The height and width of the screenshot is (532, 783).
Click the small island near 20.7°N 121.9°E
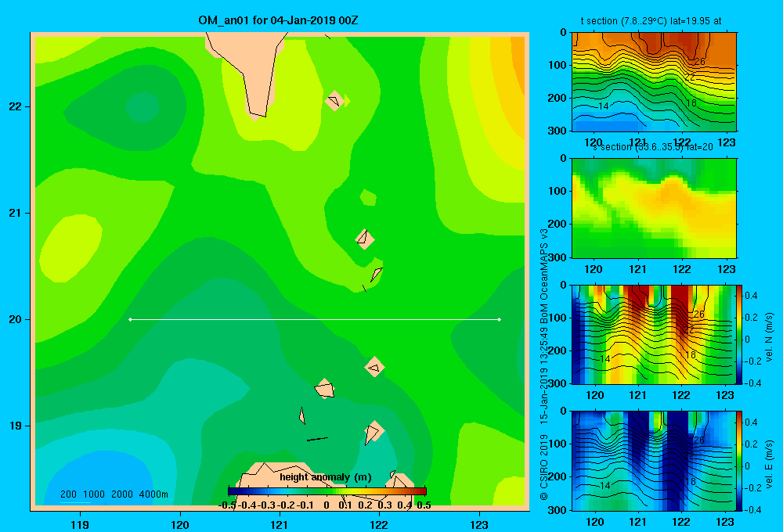[x=365, y=239]
